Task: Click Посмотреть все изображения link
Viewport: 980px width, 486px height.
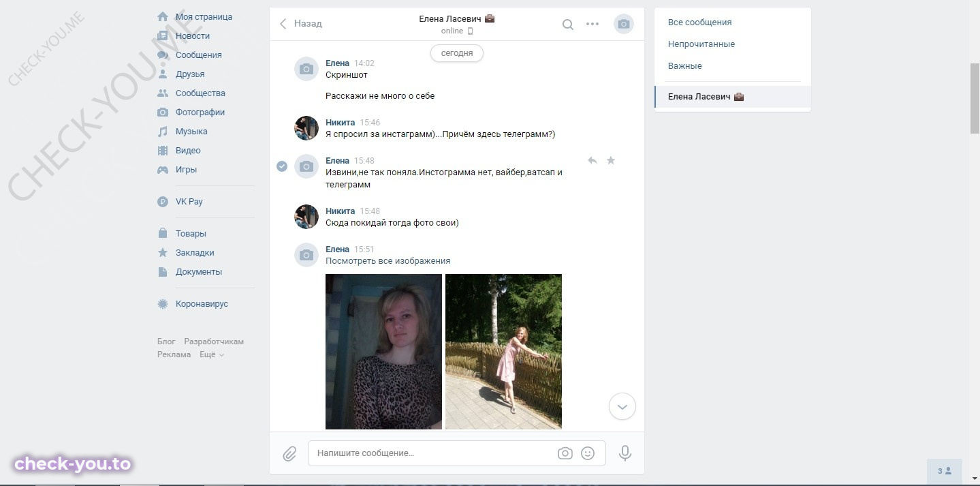Action: tap(388, 261)
